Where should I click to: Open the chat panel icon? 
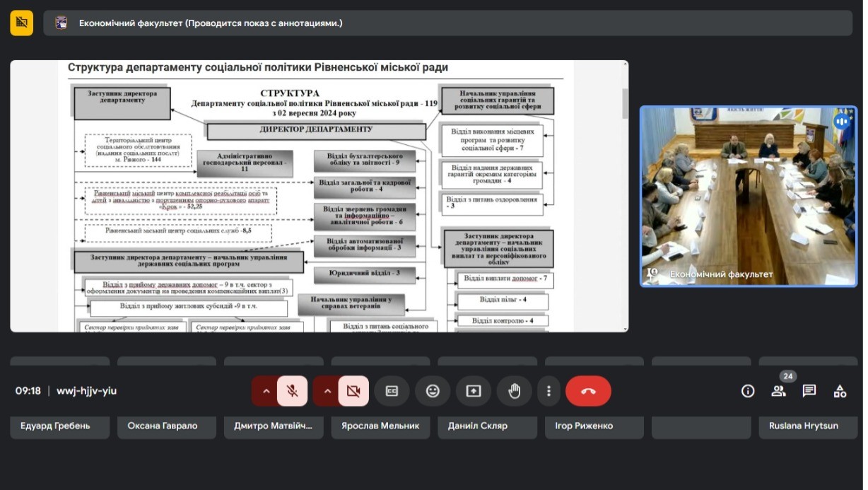click(x=809, y=391)
